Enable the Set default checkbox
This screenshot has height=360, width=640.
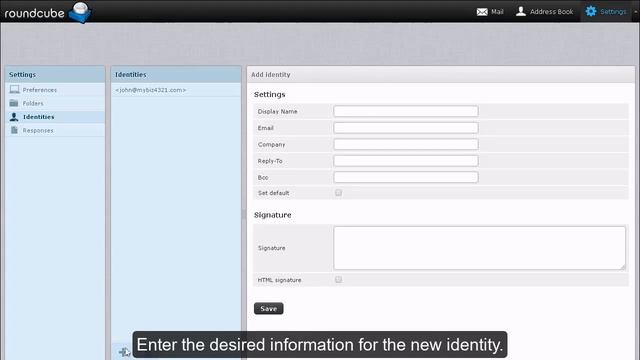click(x=338, y=193)
